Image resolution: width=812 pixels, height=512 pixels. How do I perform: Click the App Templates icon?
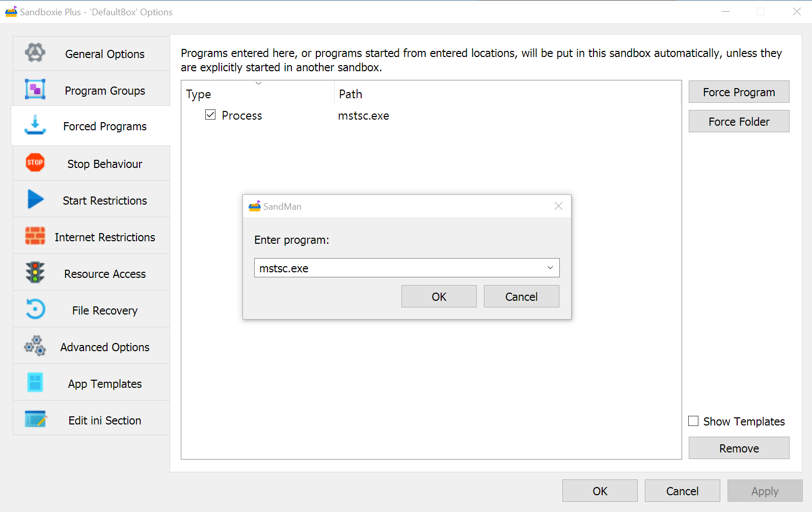[x=35, y=383]
